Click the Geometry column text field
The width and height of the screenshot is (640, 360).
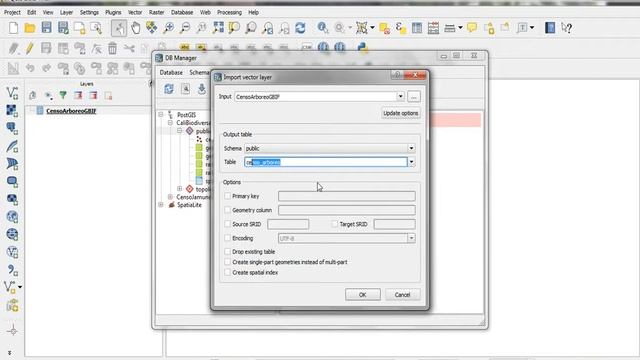(347, 210)
